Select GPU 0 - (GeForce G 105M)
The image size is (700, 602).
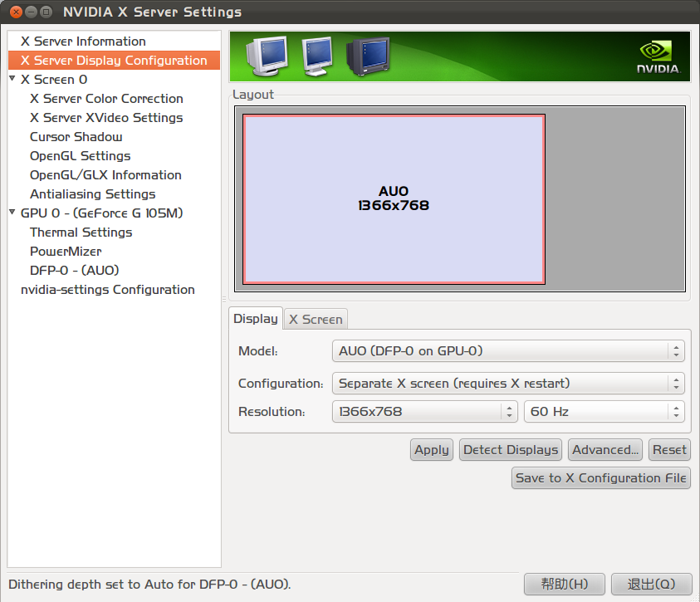pos(102,213)
